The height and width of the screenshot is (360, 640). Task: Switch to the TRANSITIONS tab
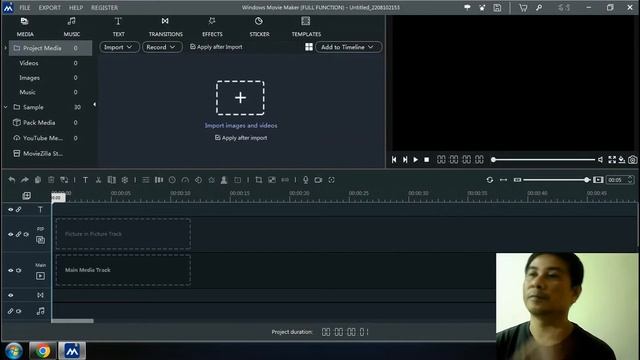tap(165, 27)
